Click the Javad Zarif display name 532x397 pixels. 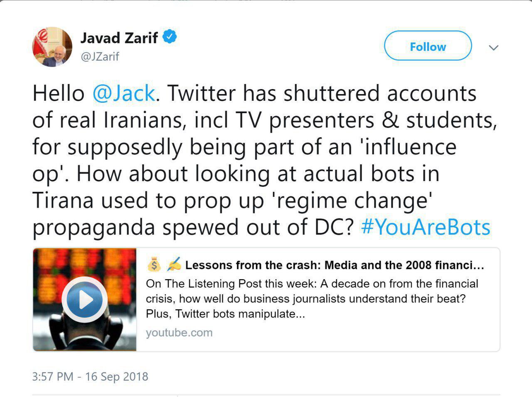[119, 38]
